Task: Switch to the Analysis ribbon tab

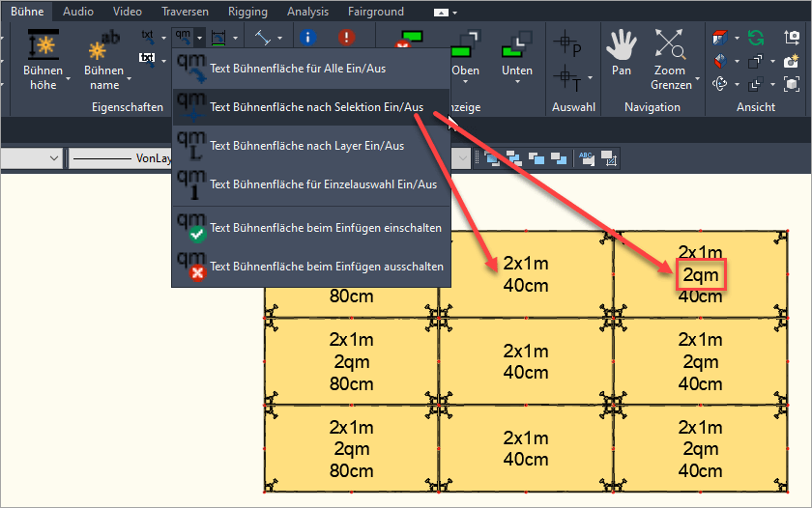Action: [307, 12]
